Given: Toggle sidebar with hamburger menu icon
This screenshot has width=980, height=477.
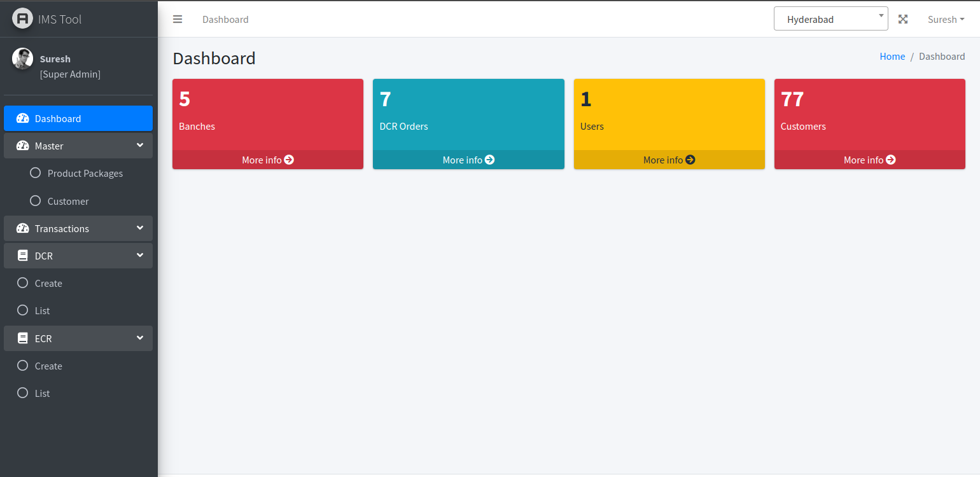Looking at the screenshot, I should click(178, 19).
